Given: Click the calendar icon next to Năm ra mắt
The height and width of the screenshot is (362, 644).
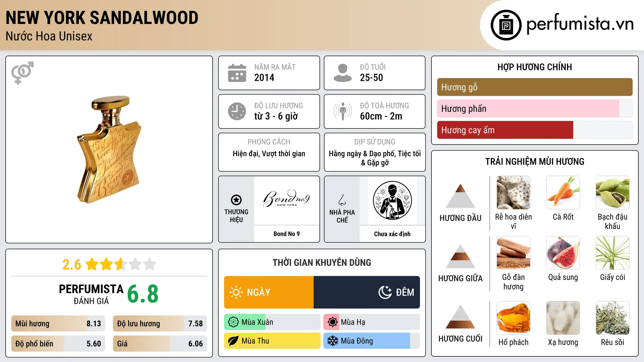Looking at the screenshot, I should point(237,73).
